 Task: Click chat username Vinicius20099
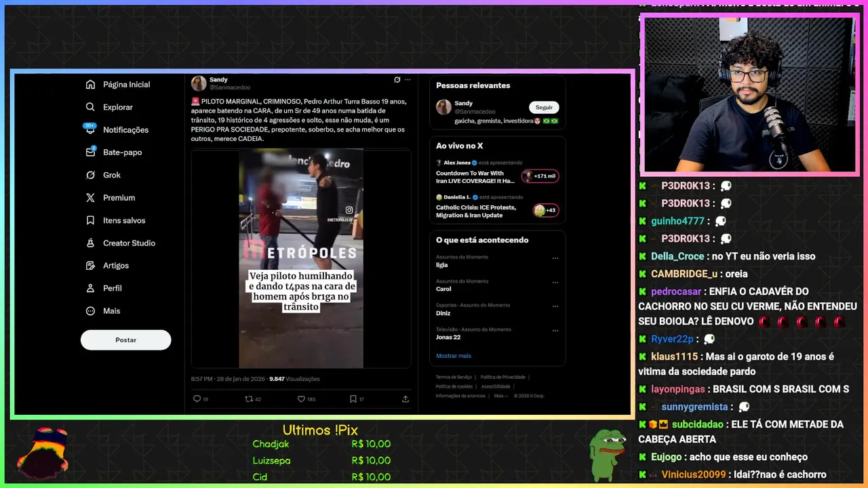(694, 474)
